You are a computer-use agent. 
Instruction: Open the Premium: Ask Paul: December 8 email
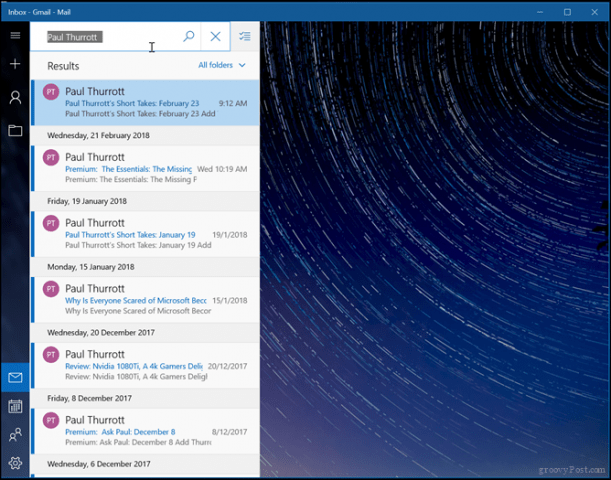pos(145,431)
